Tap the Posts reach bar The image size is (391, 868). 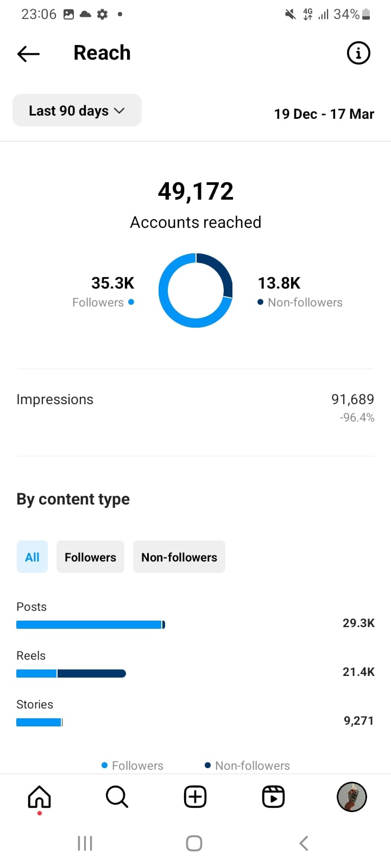pos(91,624)
